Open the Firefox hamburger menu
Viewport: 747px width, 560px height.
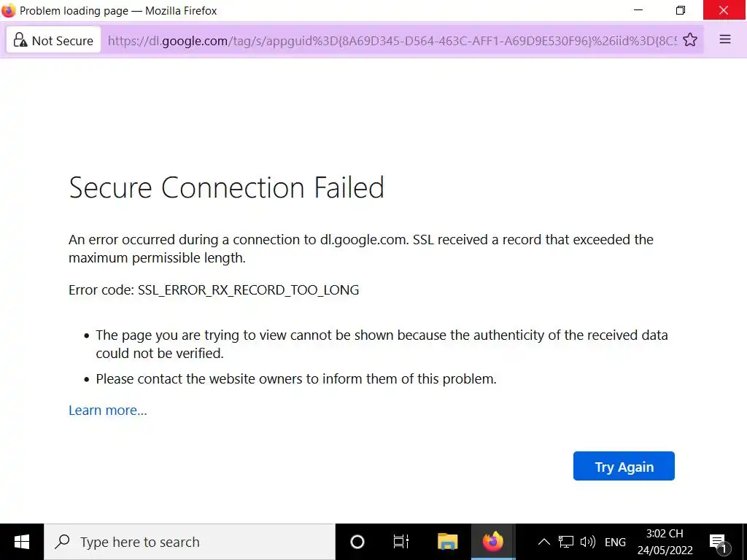coord(725,40)
